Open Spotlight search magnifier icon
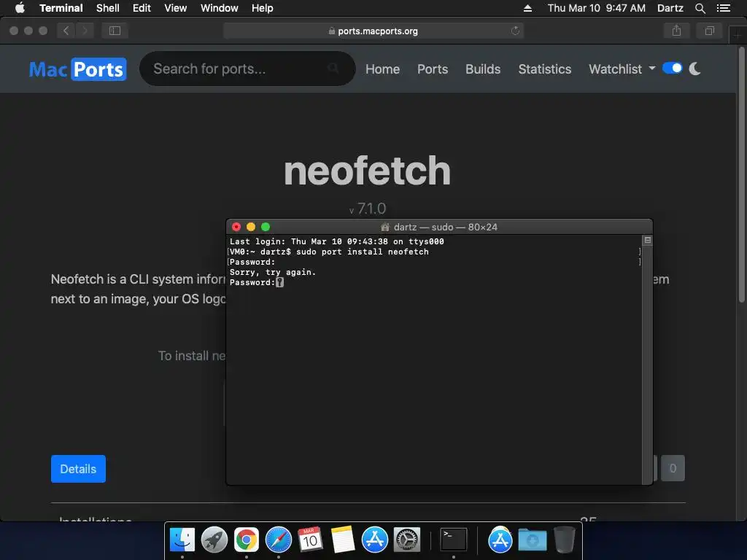 click(x=700, y=8)
